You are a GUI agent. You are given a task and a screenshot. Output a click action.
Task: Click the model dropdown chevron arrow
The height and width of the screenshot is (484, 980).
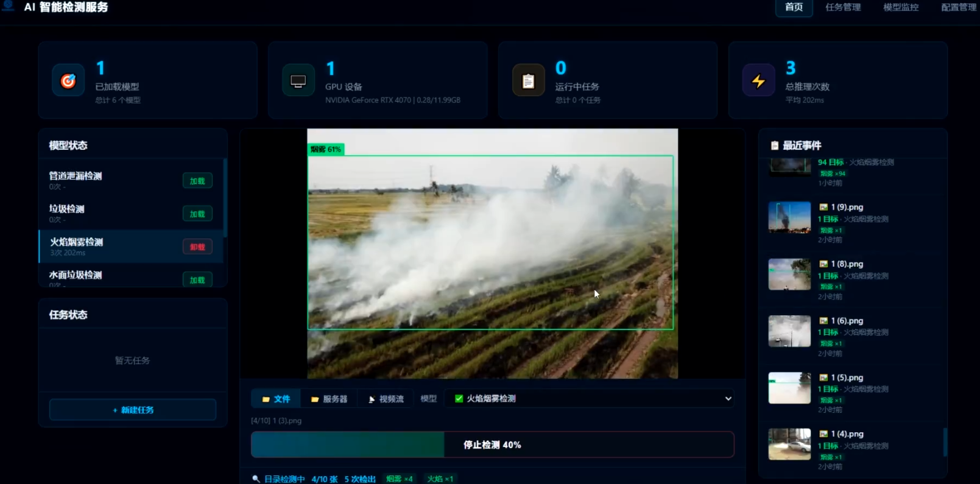[x=728, y=399]
